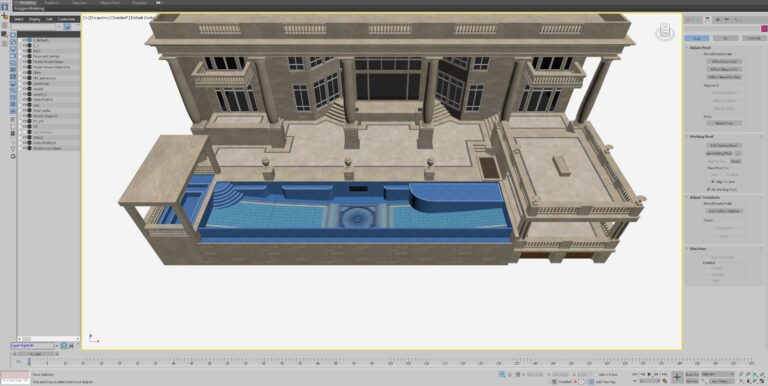Click the highlighted icon beside explorer search field
768x386 pixels.
pyautogui.click(x=68, y=26)
